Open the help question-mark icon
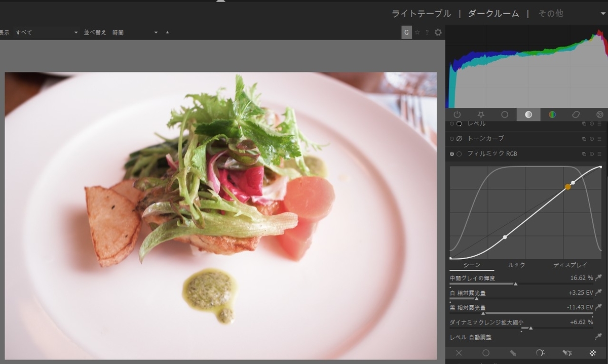Viewport: 608px width, 364px height. coord(427,32)
